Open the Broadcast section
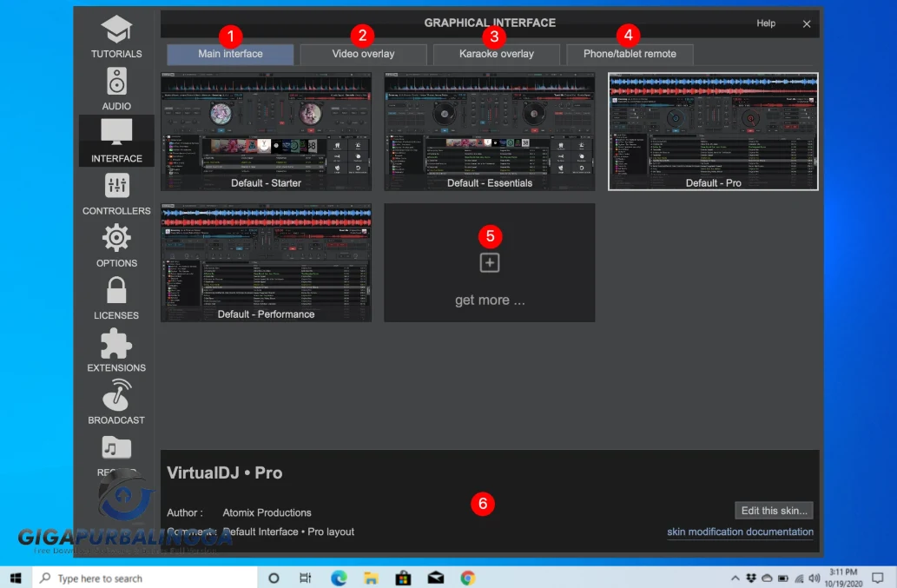The height and width of the screenshot is (588, 897). tap(116, 402)
